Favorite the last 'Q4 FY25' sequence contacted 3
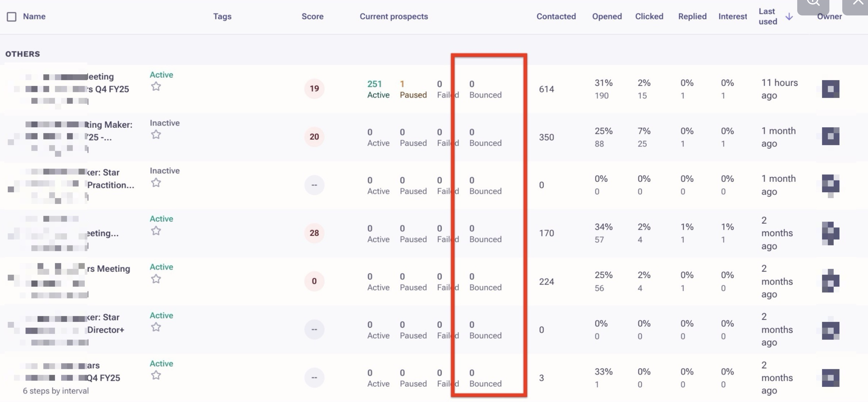The width and height of the screenshot is (868, 402). pos(156,375)
